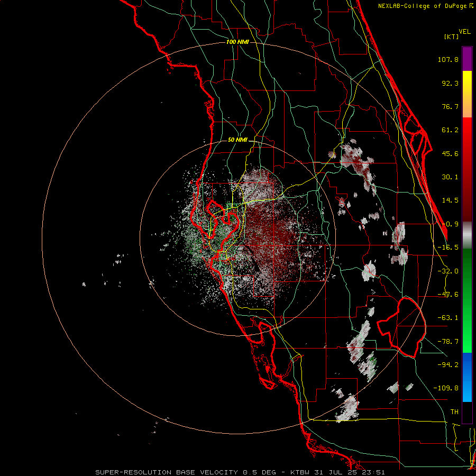The width and height of the screenshot is (476, 476).
Task: Click the 45.6 legend value
Action: pos(450,153)
